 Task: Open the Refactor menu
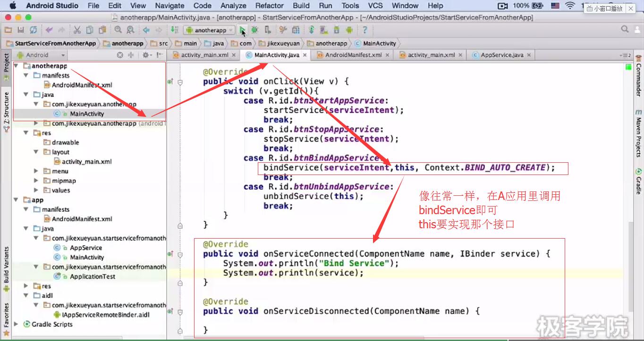pyautogui.click(x=270, y=6)
